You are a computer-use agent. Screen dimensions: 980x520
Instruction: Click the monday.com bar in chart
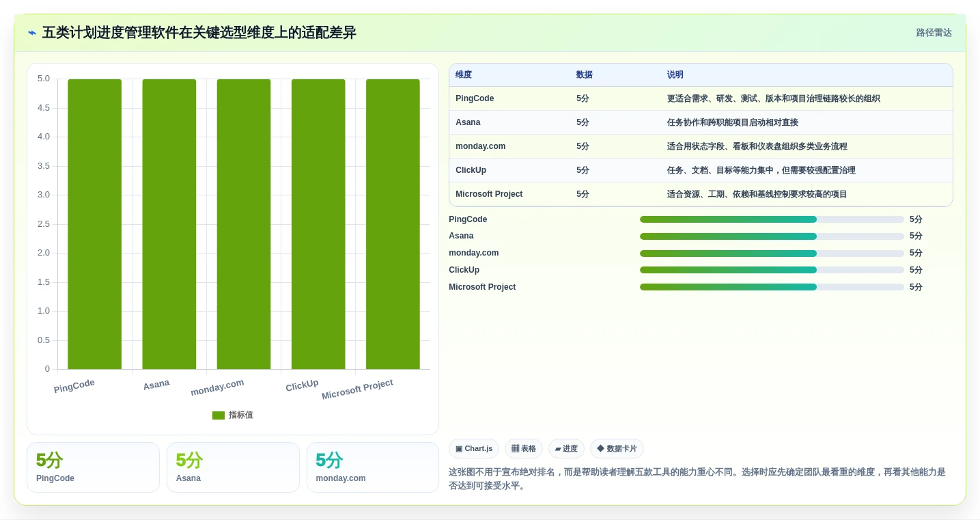click(x=244, y=224)
